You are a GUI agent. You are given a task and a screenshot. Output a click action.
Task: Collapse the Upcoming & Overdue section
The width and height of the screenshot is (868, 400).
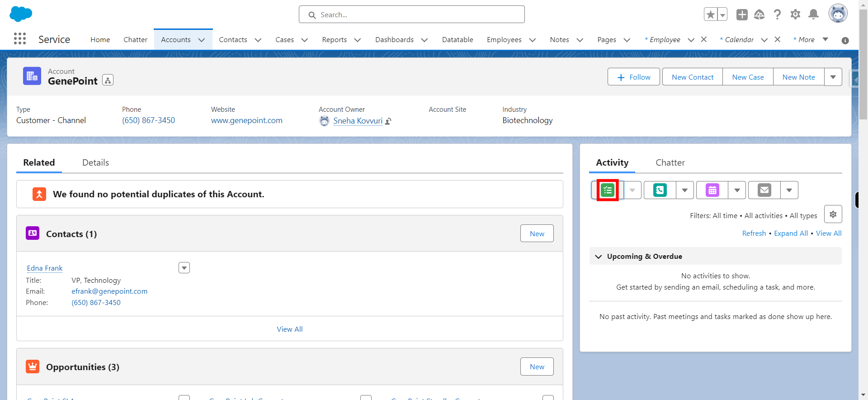pyautogui.click(x=599, y=257)
